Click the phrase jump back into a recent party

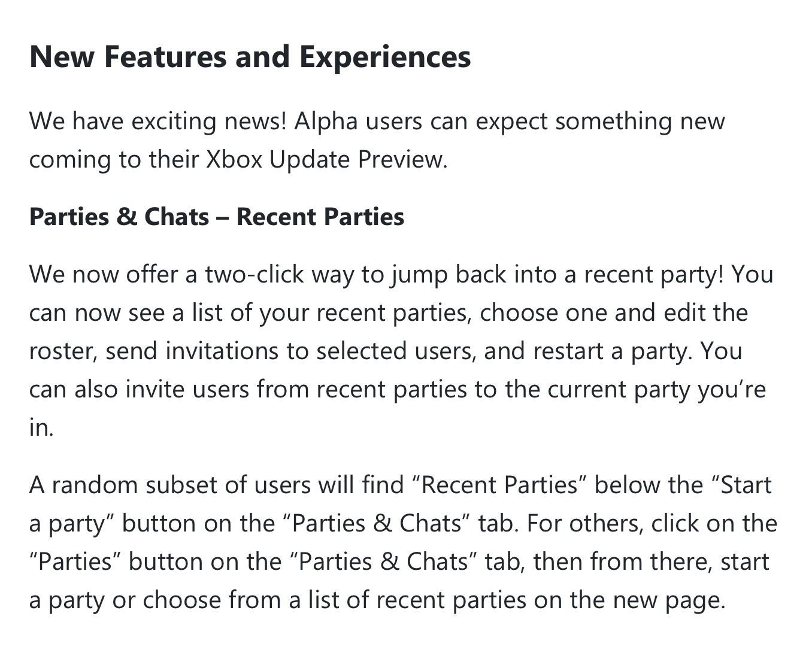[x=558, y=275]
